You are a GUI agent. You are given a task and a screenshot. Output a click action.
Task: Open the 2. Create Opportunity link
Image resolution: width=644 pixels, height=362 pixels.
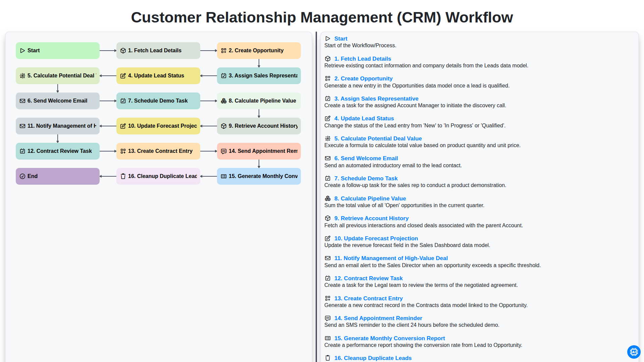tap(363, 78)
